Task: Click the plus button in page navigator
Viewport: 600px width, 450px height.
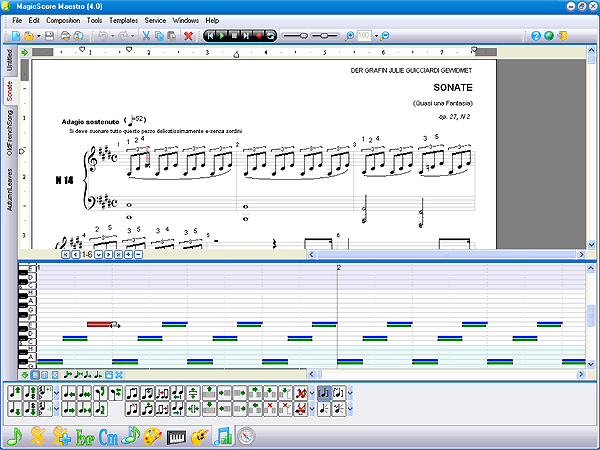Action: pos(129,254)
